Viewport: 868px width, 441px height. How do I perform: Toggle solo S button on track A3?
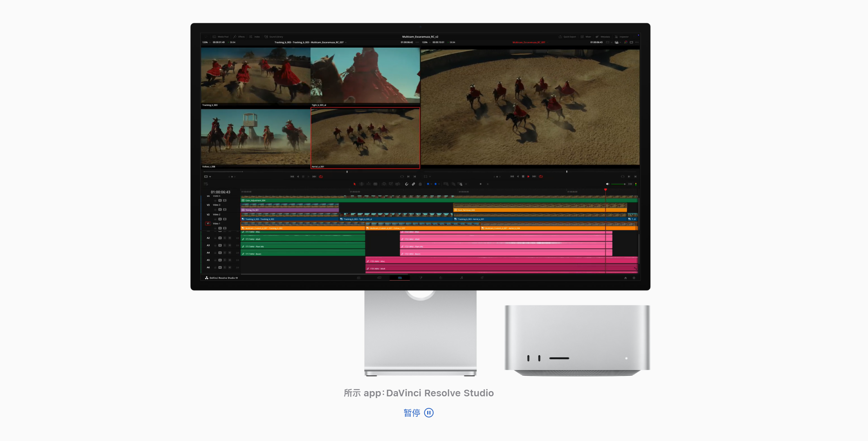225,245
